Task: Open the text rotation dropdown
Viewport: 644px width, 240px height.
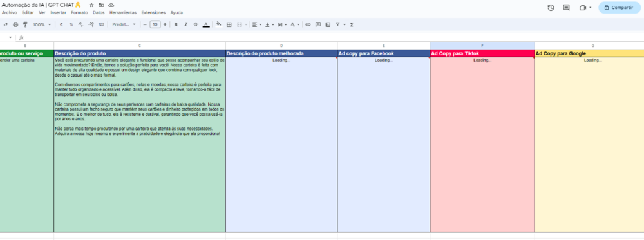Action: 294,24
